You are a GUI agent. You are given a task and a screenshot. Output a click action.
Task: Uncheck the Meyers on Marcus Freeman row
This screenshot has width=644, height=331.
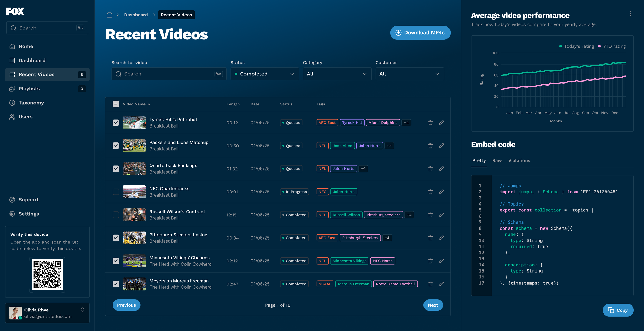coord(116,284)
